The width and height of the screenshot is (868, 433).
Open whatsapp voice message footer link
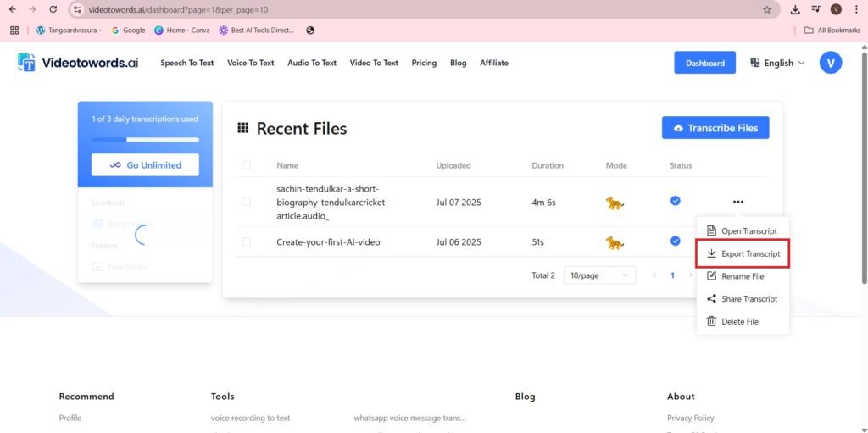(409, 418)
